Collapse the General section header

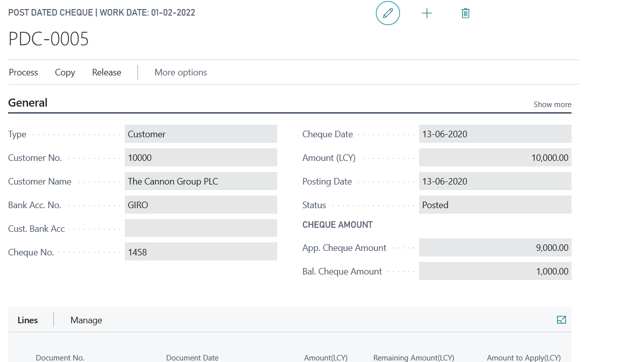pos(28,103)
